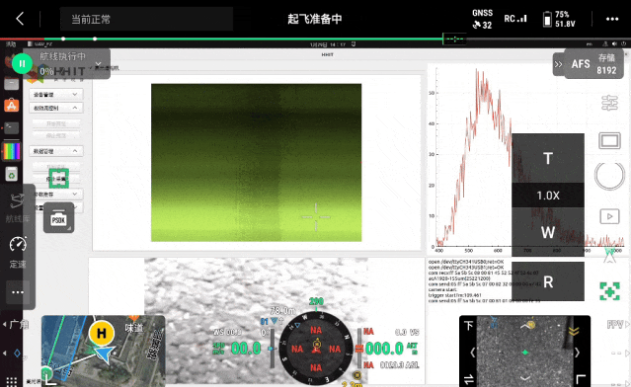Select the rainbow spectral app dock icon
Screen dimensions: 631x387
(11, 151)
